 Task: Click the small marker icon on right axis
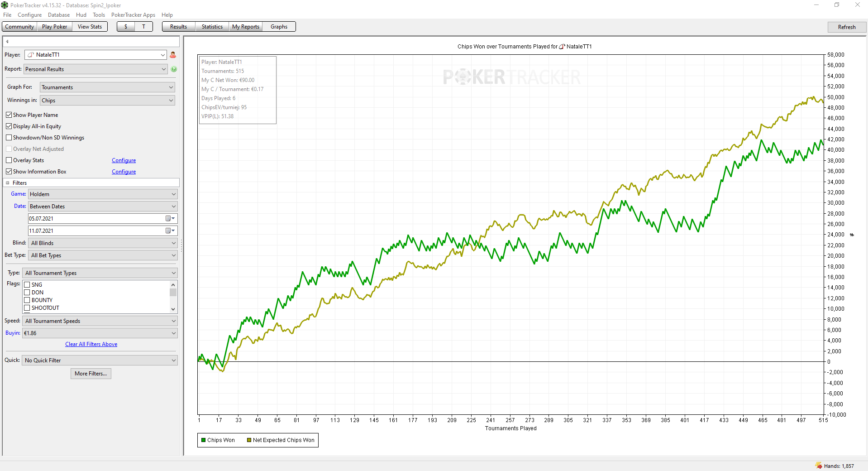coord(852,235)
